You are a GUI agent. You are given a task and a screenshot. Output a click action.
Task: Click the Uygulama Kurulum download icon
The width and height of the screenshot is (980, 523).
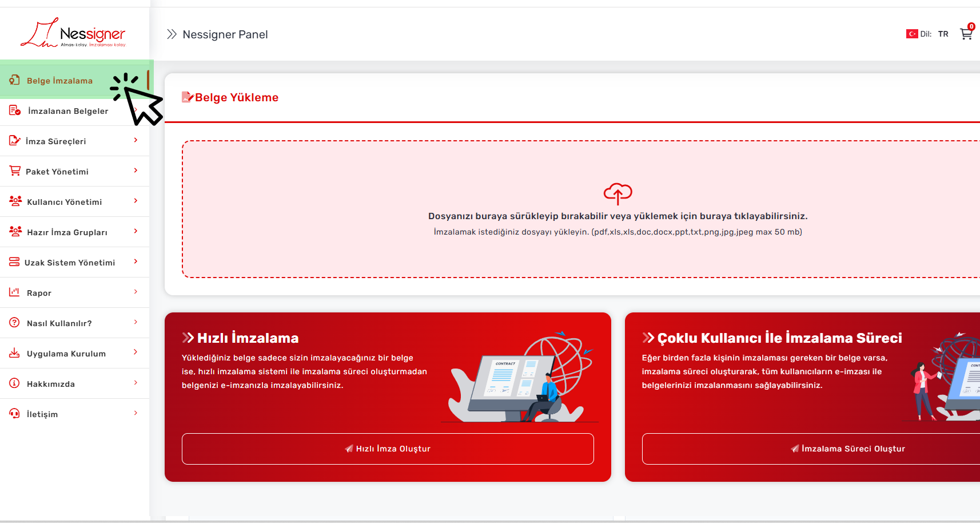pos(14,353)
